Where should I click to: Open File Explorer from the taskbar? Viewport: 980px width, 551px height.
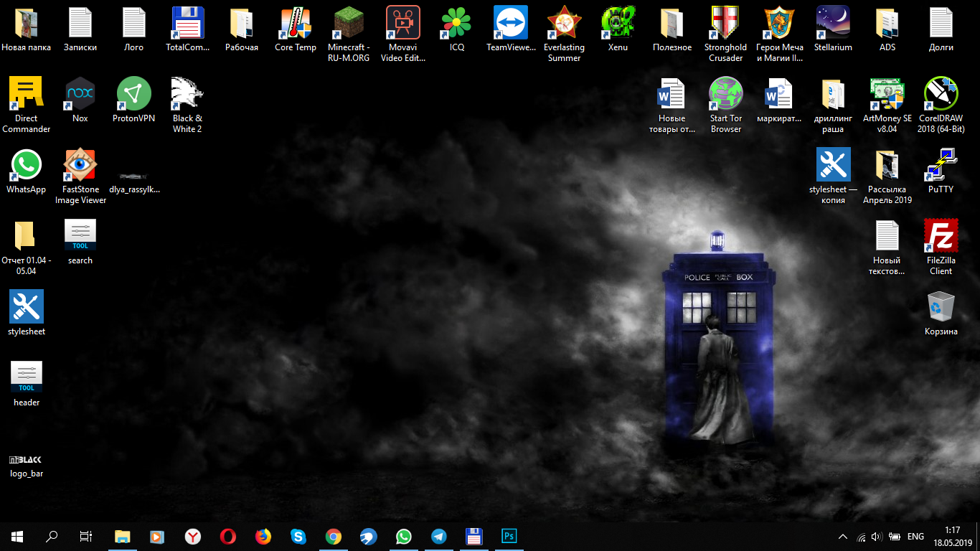123,536
